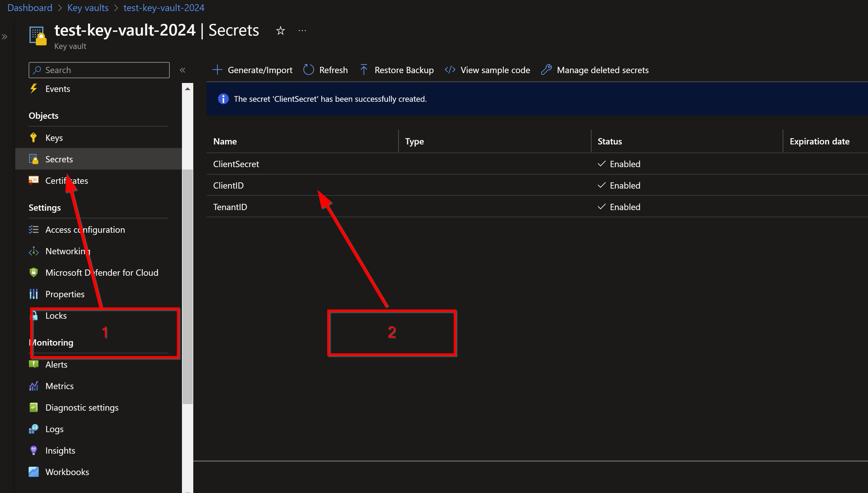Click the plus icon for Generate/Import
The width and height of the screenshot is (868, 493).
click(x=217, y=70)
